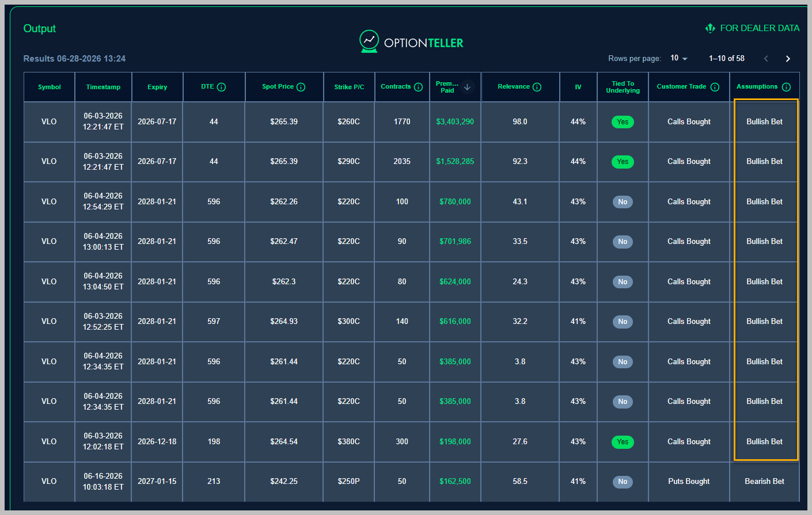This screenshot has width=812, height=515.
Task: Click the Spot Price info icon
Action: pyautogui.click(x=301, y=87)
